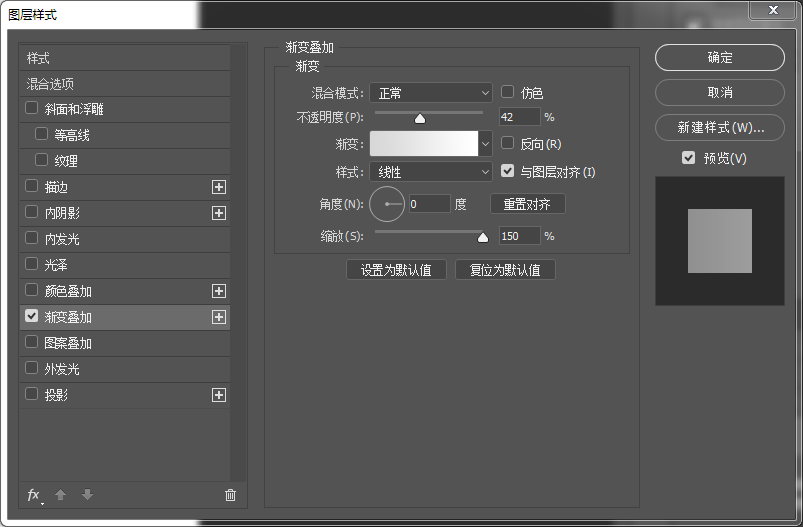Enable the 等高线 checkbox

41,134
